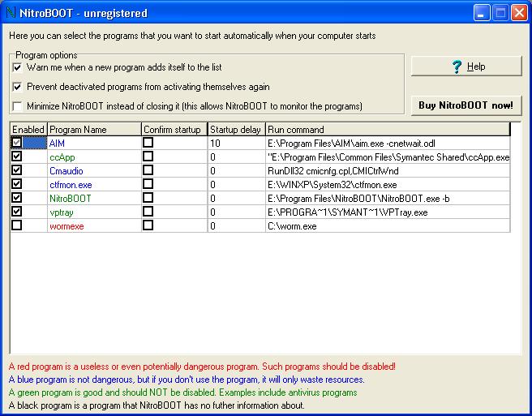Click run command for aim.exe -cnetwait.odl
The height and width of the screenshot is (416, 532).
(x=351, y=144)
